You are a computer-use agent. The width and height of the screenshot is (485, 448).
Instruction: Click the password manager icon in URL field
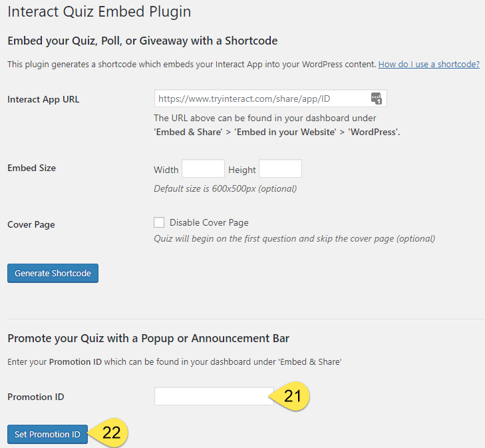pos(376,99)
